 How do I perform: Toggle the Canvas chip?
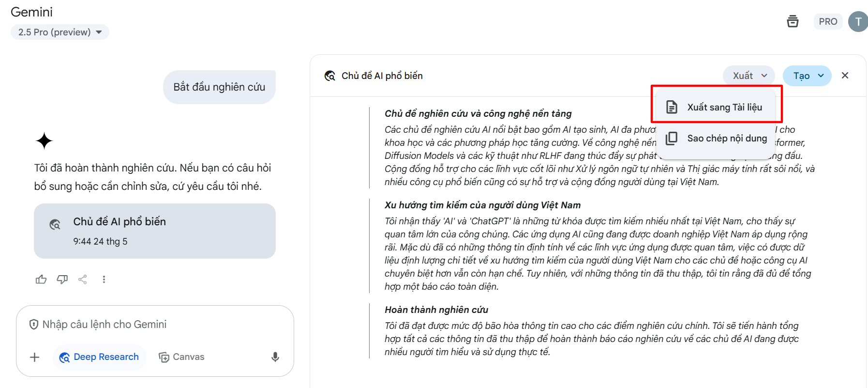(181, 357)
